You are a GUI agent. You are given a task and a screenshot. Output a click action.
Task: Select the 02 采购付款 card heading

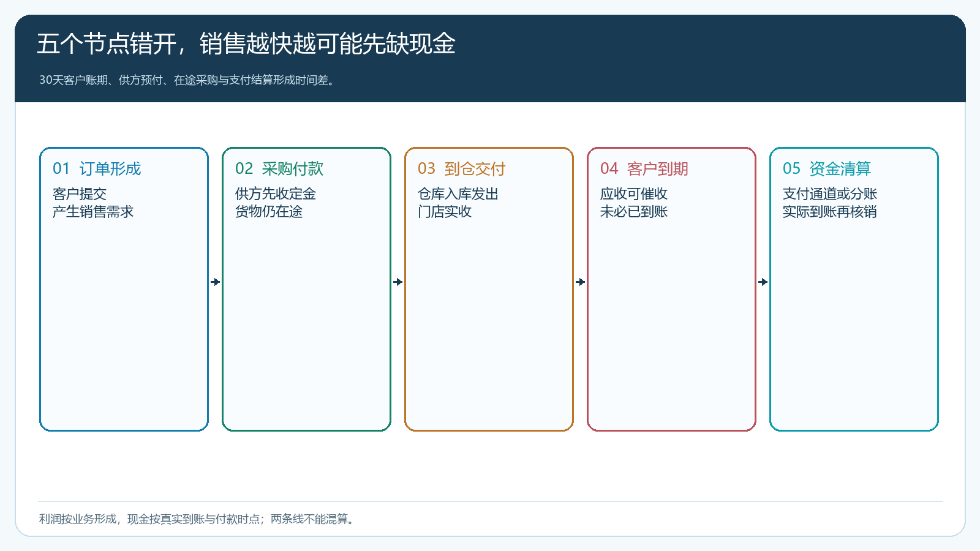[279, 169]
